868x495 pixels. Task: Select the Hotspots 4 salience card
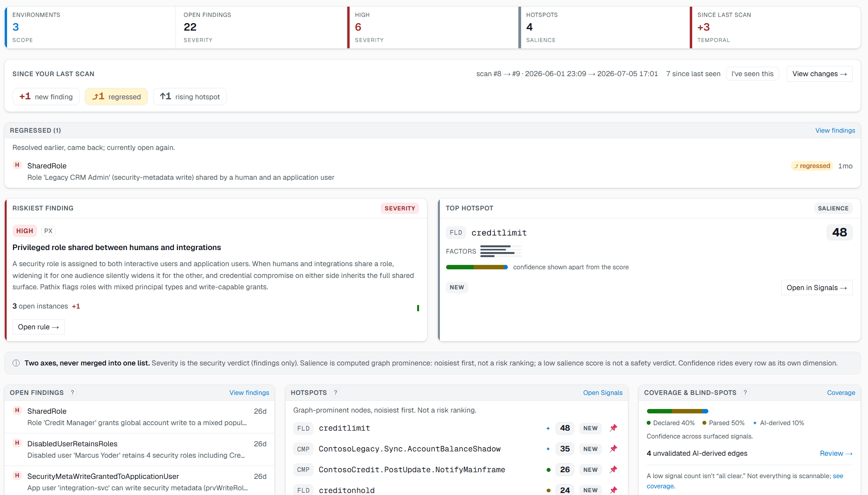pos(604,27)
